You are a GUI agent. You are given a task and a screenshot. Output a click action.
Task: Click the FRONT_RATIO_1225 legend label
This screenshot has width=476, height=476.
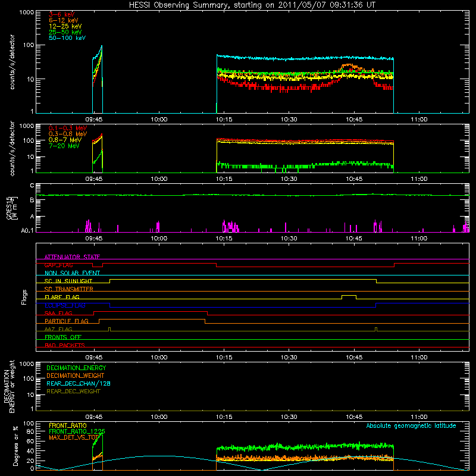pyautogui.click(x=77, y=431)
